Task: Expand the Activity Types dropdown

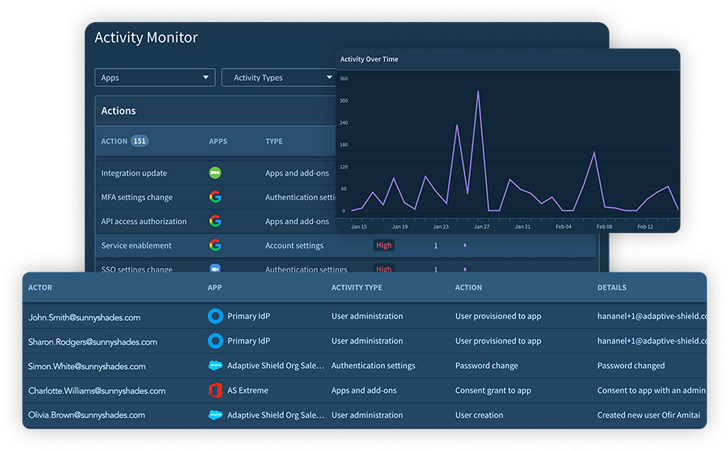Action: point(278,77)
